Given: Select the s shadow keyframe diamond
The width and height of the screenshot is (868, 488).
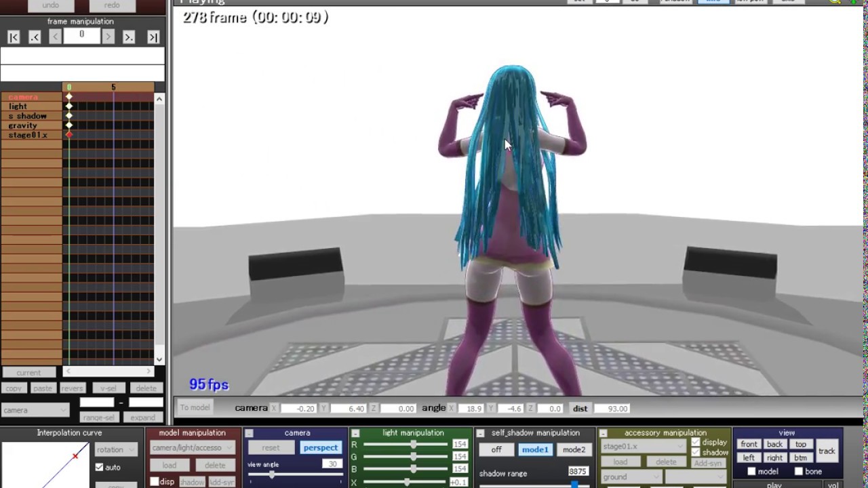Looking at the screenshot, I should (x=69, y=116).
